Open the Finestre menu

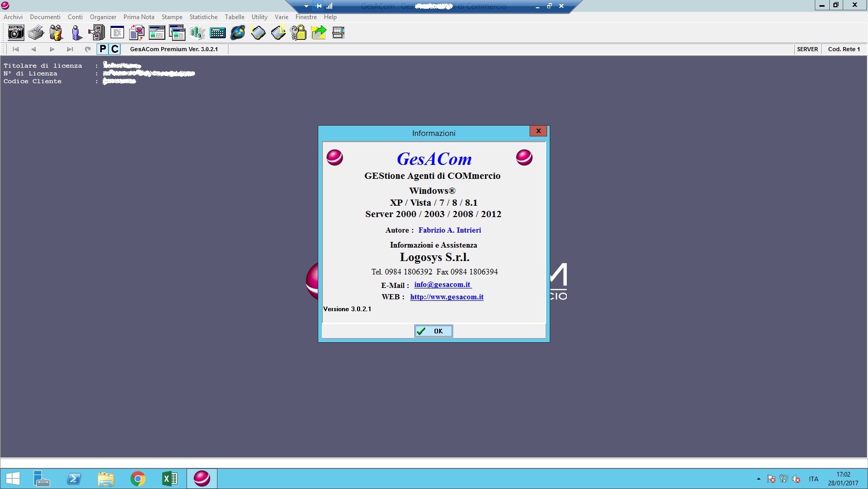(x=306, y=17)
